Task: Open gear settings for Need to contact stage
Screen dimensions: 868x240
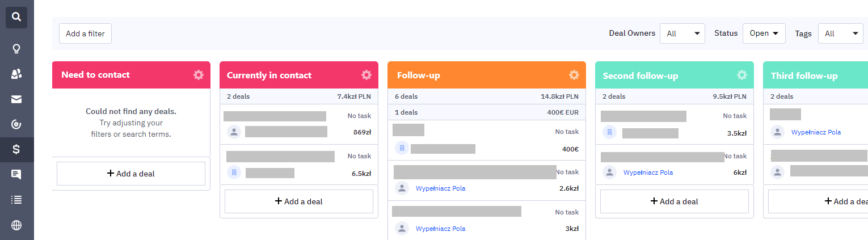Action: point(199,75)
